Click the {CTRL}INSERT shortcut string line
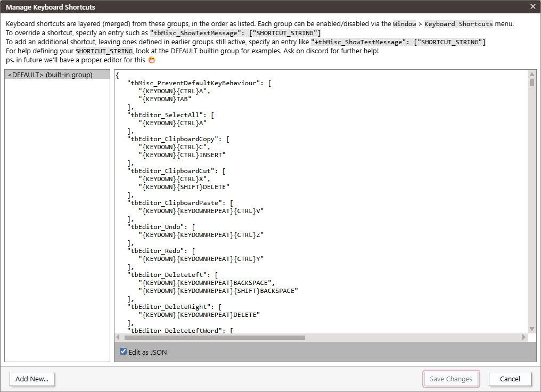The width and height of the screenshot is (541, 392). pos(182,155)
